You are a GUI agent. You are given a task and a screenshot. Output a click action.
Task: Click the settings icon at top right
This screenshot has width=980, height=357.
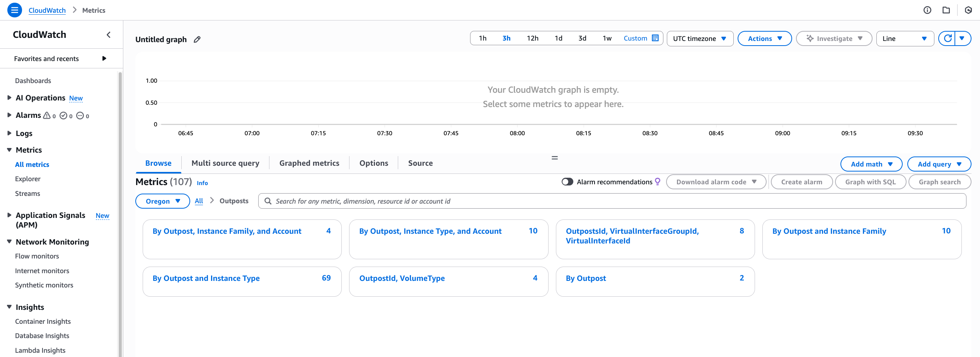(968, 10)
